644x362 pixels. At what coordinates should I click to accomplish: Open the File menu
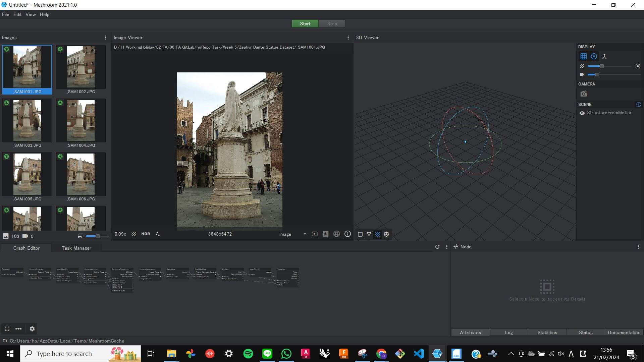(6, 14)
